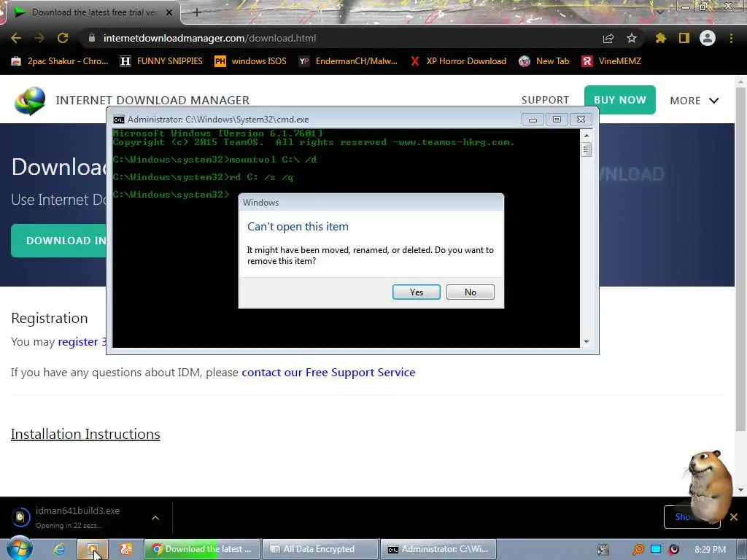Viewport: 747px width, 560px height.
Task: Click Yes in the Can't open this item dialog
Action: coord(417,292)
